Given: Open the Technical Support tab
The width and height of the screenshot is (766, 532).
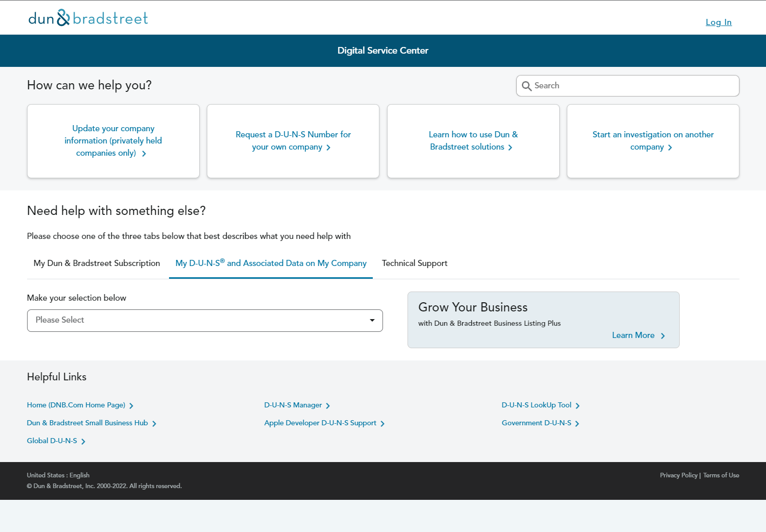Looking at the screenshot, I should tap(414, 263).
